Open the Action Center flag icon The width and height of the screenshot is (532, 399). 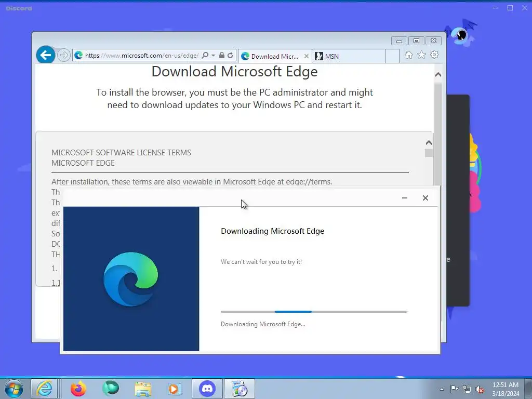click(x=454, y=389)
